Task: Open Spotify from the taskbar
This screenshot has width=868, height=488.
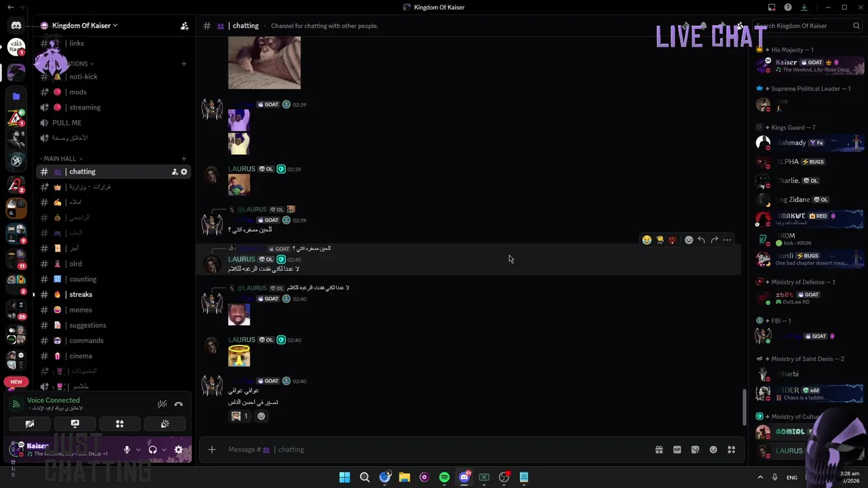Action: [x=444, y=477]
